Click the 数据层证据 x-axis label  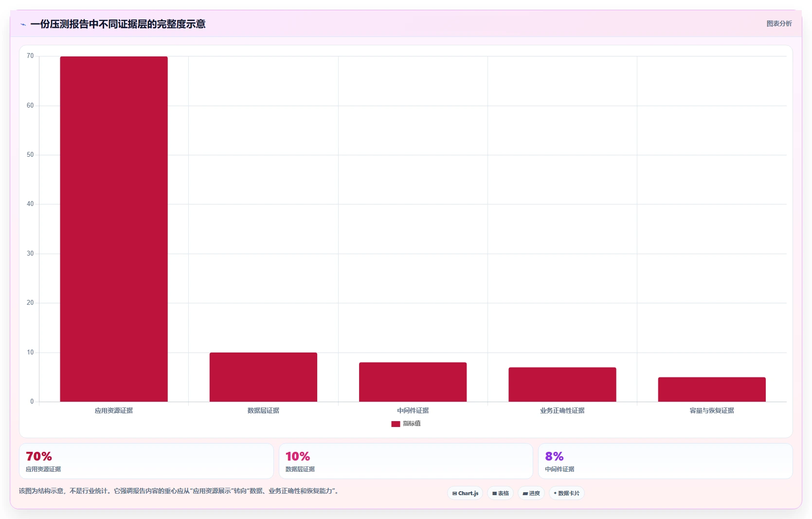[x=263, y=410]
